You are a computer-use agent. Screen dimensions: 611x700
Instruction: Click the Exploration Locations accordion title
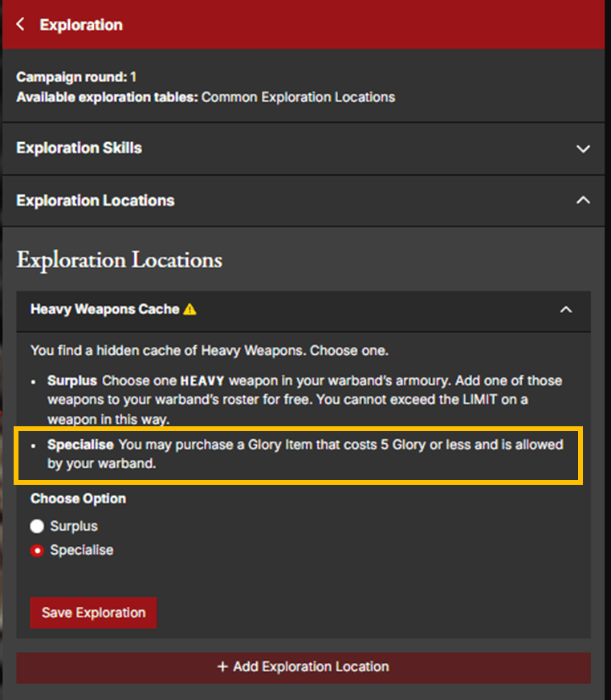point(96,201)
